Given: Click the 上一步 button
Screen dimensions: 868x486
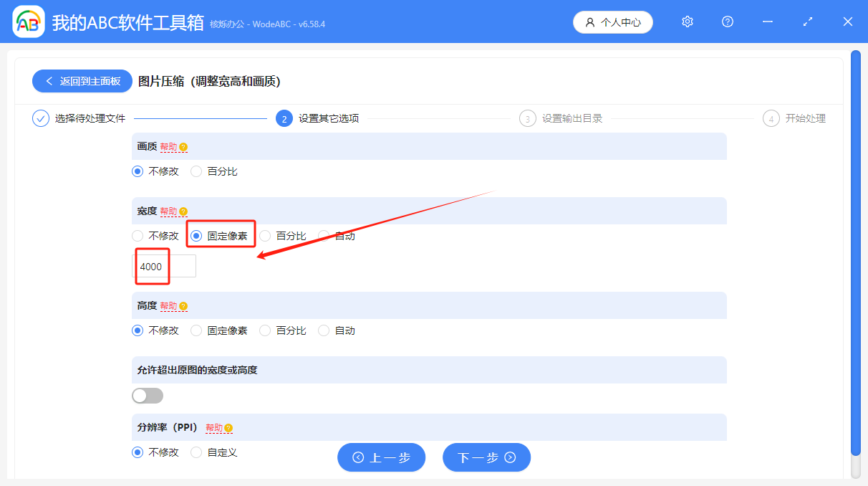Looking at the screenshot, I should click(381, 457).
